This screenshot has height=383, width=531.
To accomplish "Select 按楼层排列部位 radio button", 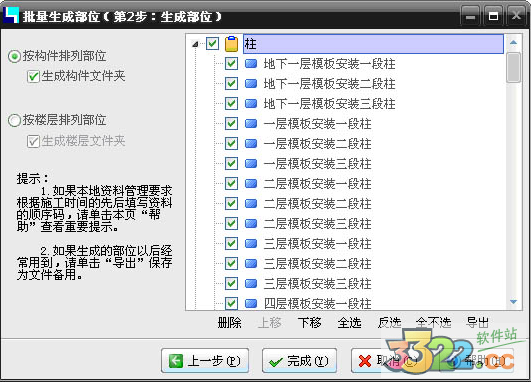I will click(x=15, y=120).
